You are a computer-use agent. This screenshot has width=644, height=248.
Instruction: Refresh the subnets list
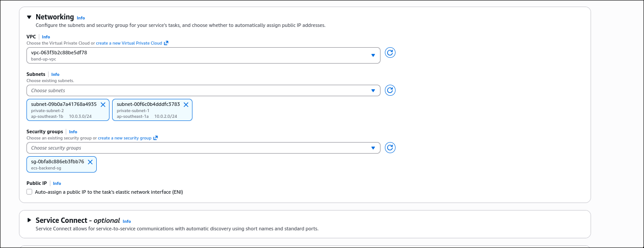(390, 90)
